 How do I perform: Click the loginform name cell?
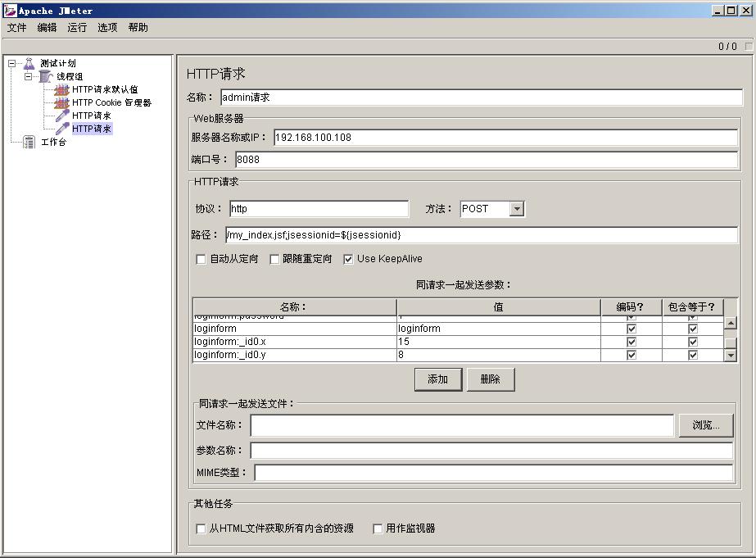(x=295, y=329)
